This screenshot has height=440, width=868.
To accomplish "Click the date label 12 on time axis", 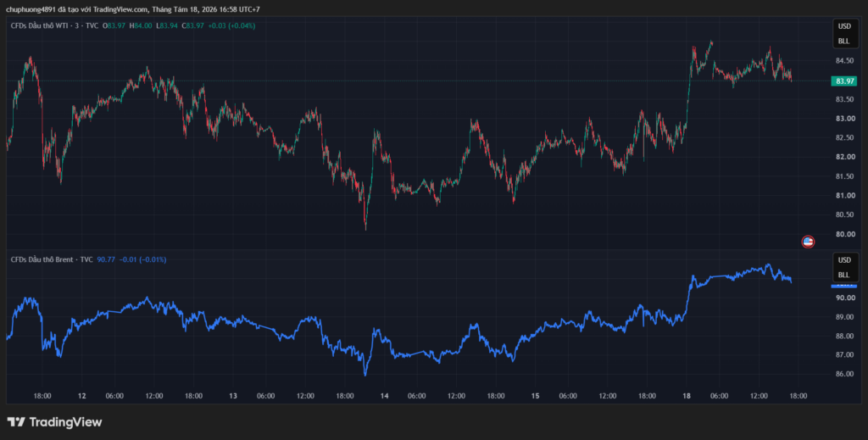I will pyautogui.click(x=82, y=396).
